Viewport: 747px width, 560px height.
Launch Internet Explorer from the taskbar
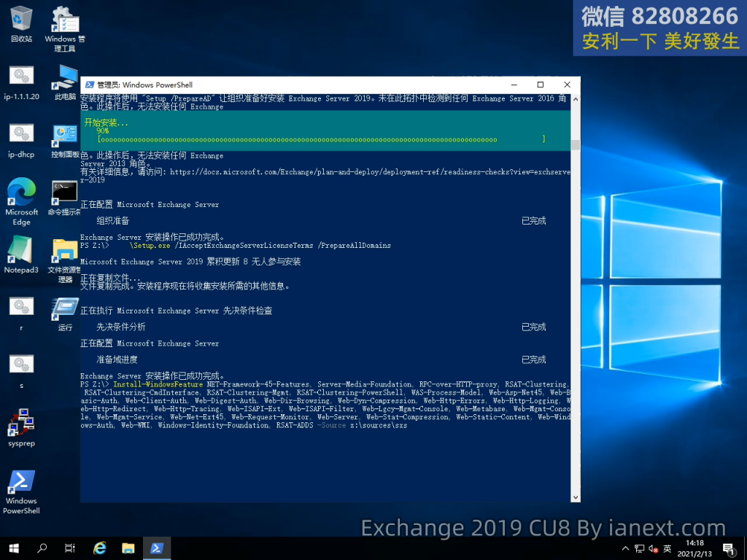click(x=100, y=548)
